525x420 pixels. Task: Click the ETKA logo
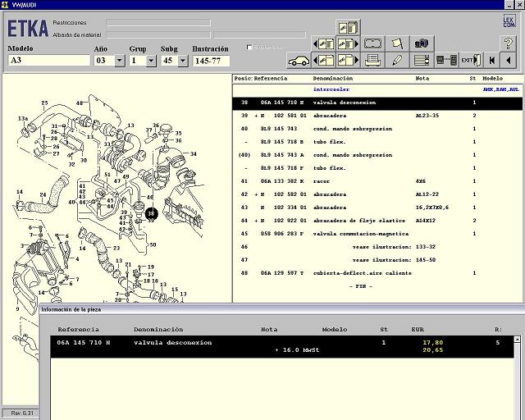tap(28, 28)
